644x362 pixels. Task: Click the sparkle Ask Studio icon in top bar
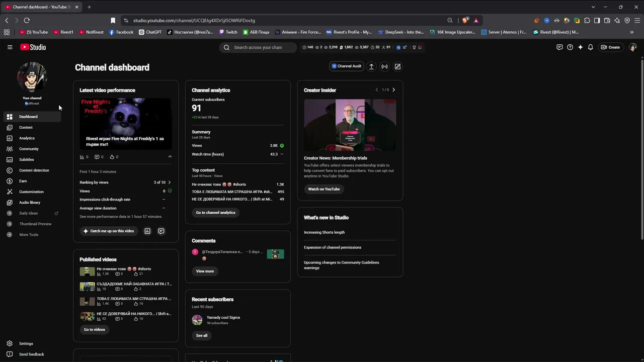(580, 47)
